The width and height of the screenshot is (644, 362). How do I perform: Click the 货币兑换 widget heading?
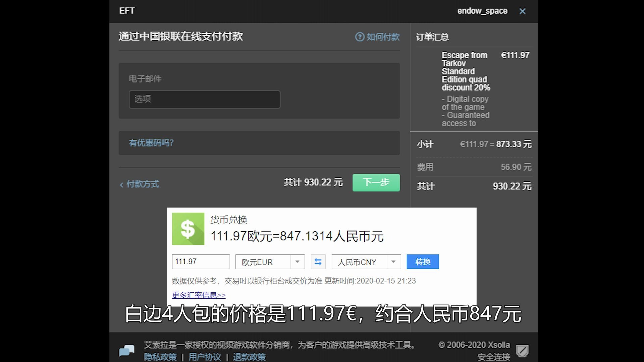(x=229, y=220)
